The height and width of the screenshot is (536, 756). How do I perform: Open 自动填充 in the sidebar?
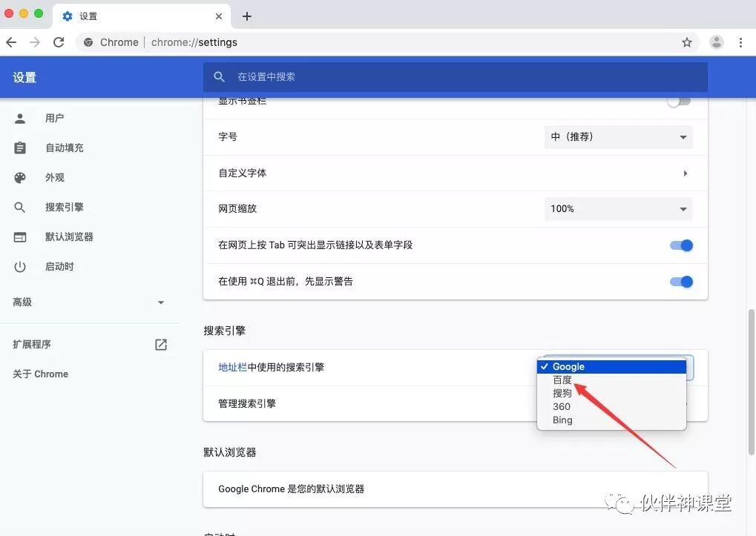pos(64,148)
